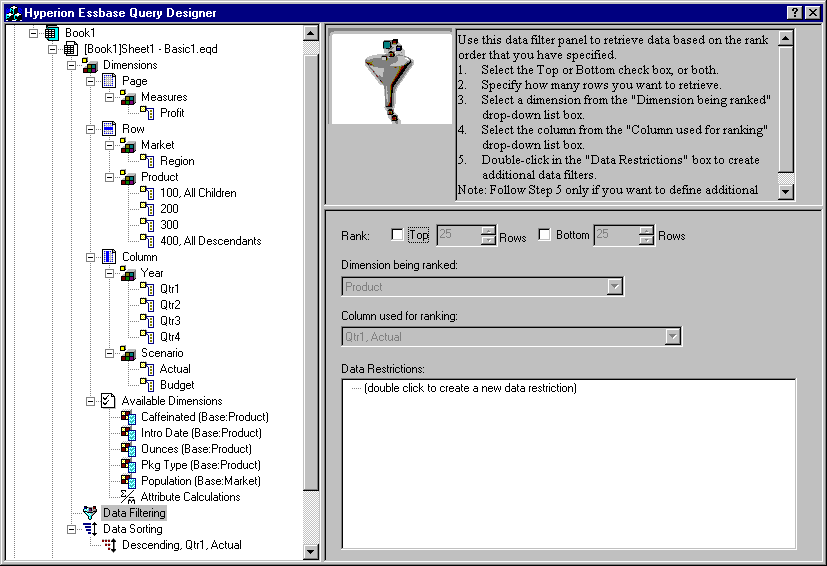Image resolution: width=827 pixels, height=566 pixels.
Task: Select the 400, All Descendants member
Action: tap(210, 241)
